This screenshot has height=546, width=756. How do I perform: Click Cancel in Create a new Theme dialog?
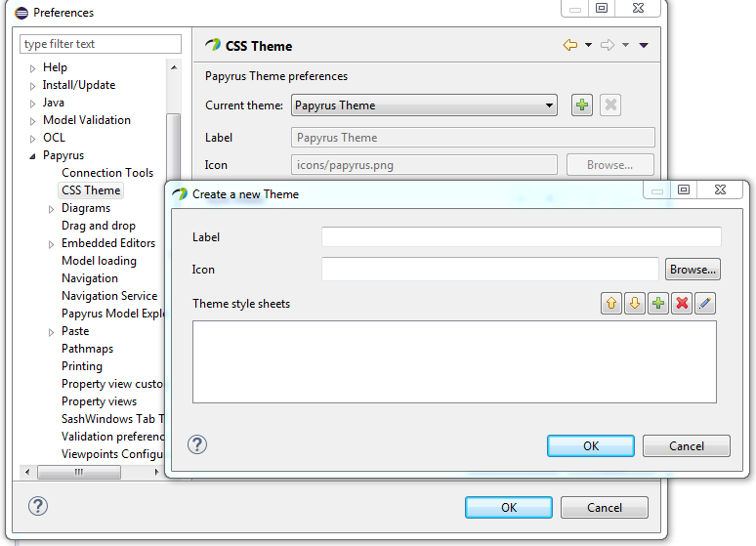[687, 445]
